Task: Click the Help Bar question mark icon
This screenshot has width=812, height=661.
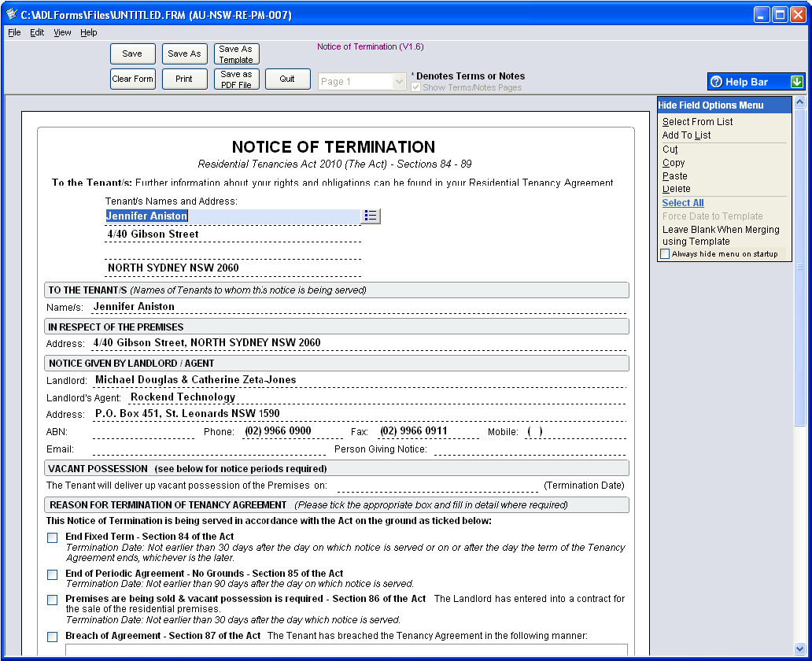Action: (x=716, y=82)
